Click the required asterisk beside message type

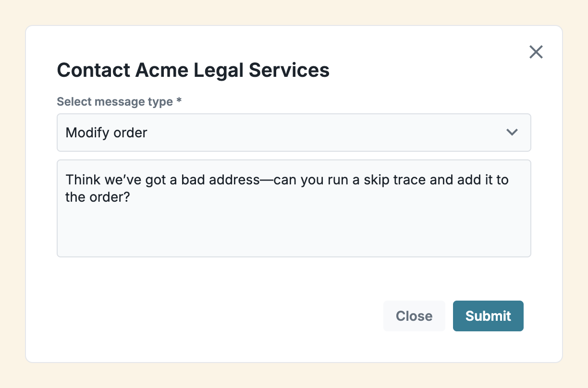[179, 102]
